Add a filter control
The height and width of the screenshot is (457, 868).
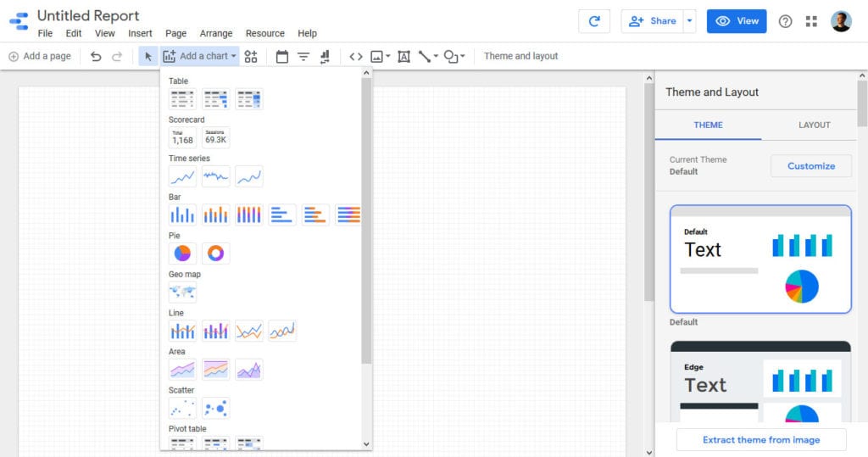(x=303, y=56)
